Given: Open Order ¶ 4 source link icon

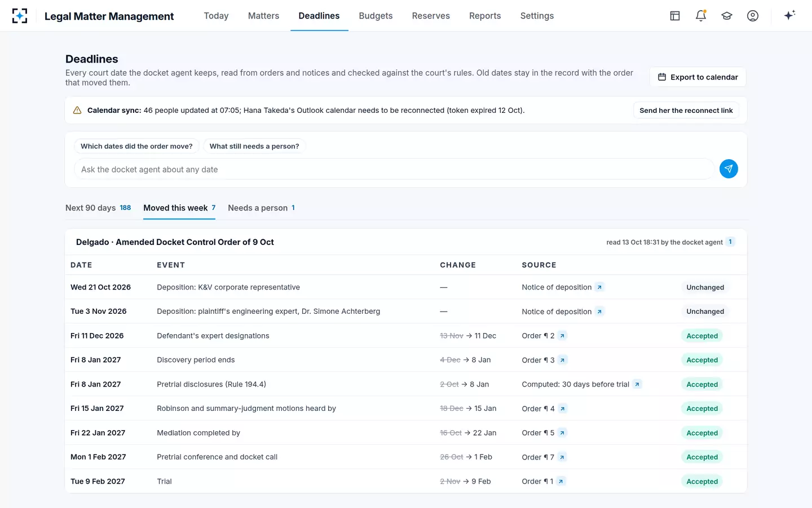Looking at the screenshot, I should [x=563, y=409].
